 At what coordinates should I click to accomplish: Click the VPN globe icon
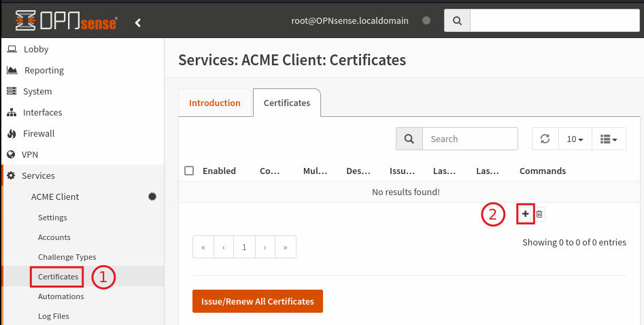(x=11, y=154)
